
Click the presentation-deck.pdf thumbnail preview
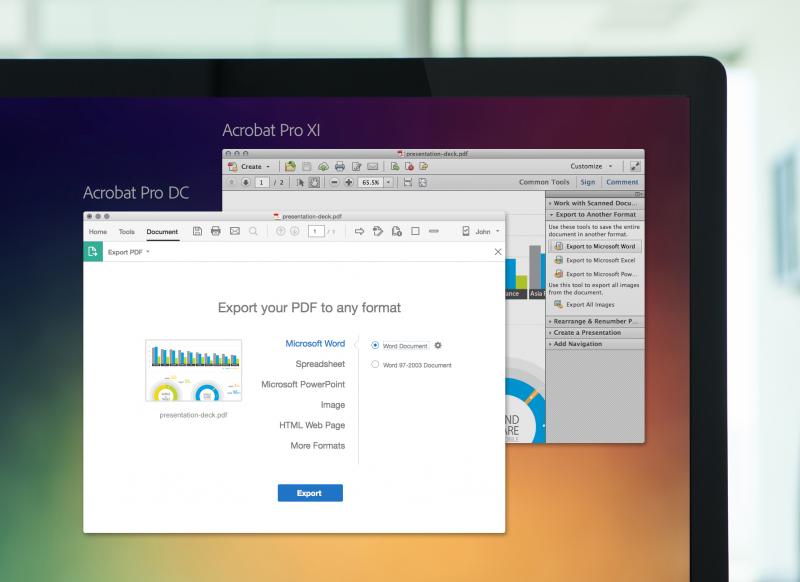tap(193, 370)
